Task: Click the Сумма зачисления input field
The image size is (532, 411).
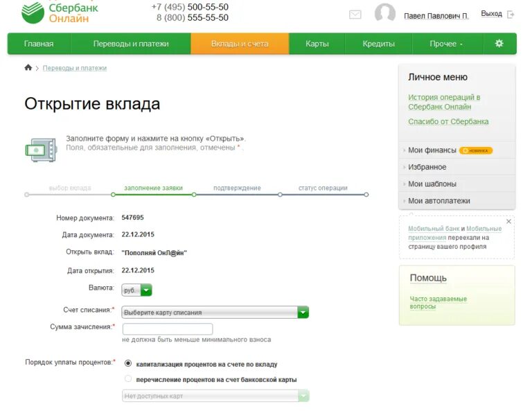Action: point(168,329)
